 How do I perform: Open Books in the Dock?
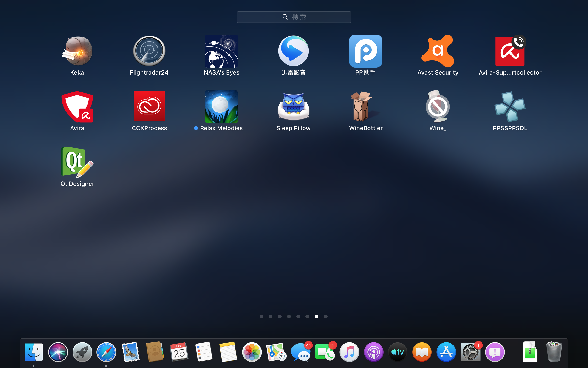pyautogui.click(x=422, y=352)
